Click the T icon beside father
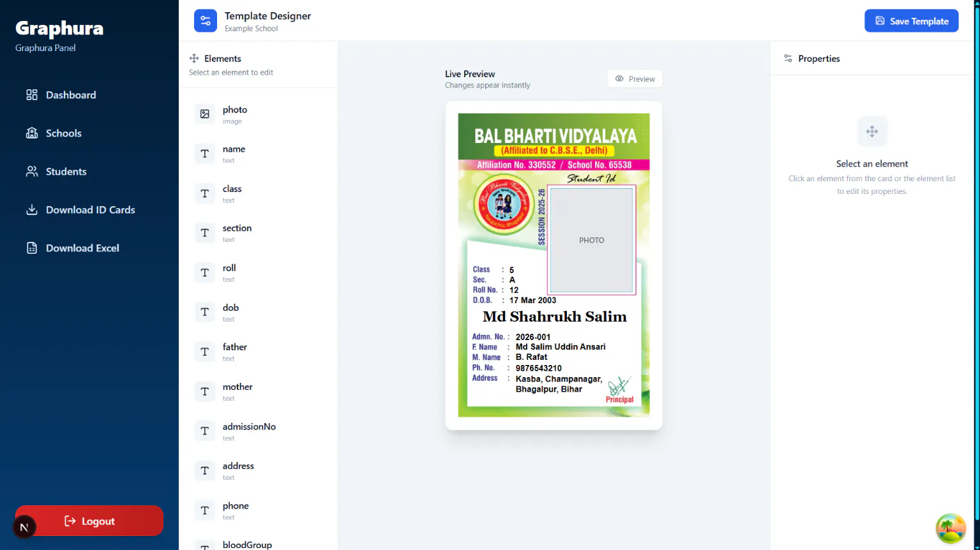The image size is (980, 550). [x=205, y=352]
